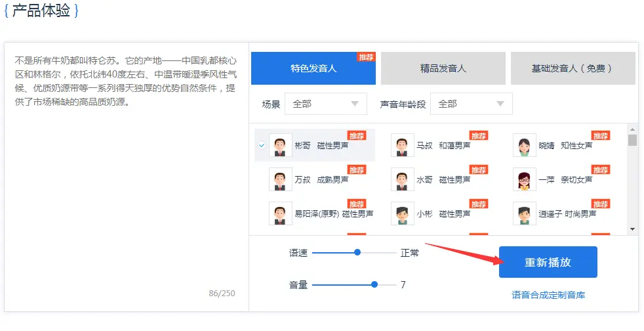The height and width of the screenshot is (331, 644).
Task: Toggle the checkmark beside 彬哥
Action: point(261,145)
